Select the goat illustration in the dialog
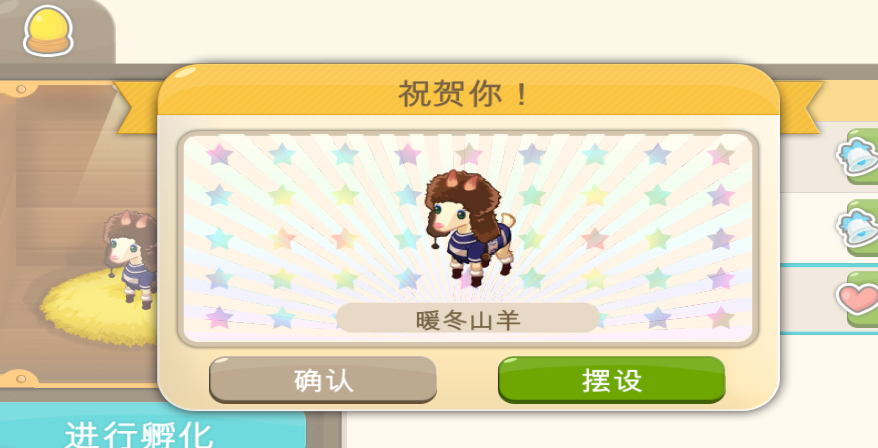Viewport: 878px width, 448px height. 469,228
